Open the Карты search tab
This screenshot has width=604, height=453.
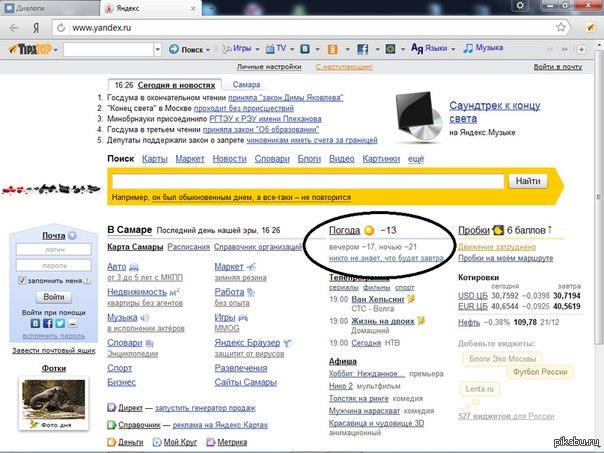(154, 159)
